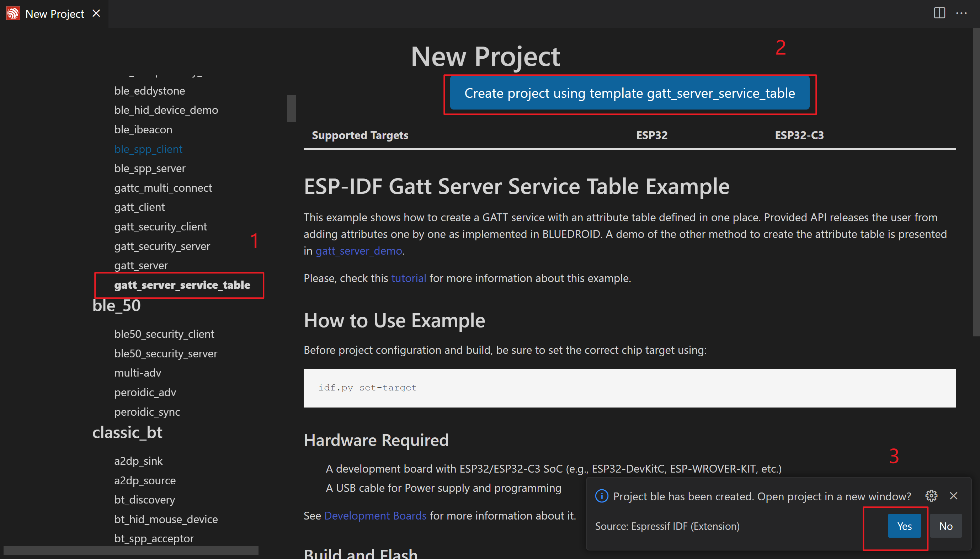This screenshot has height=559, width=980.
Task: Click the ble_50 category heading
Action: click(116, 306)
